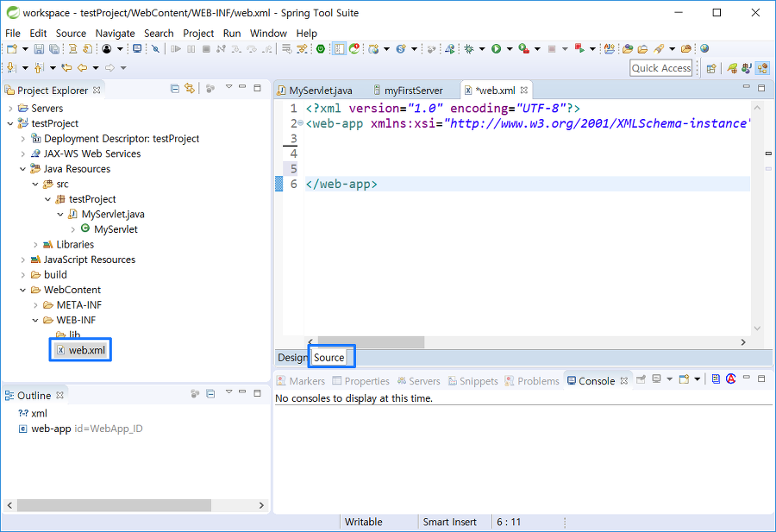Switch to the Spring perspective leaf icon
The width and height of the screenshot is (776, 532).
pyautogui.click(x=732, y=68)
